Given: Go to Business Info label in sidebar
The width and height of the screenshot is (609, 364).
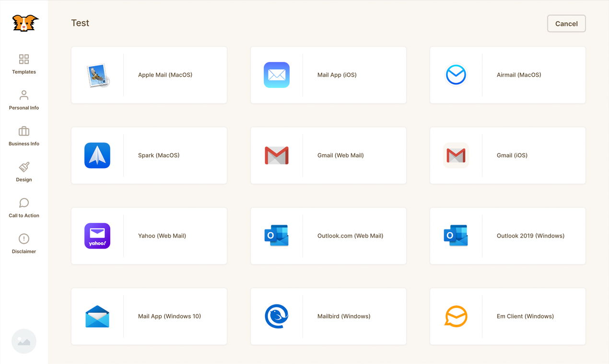Looking at the screenshot, I should [x=24, y=144].
